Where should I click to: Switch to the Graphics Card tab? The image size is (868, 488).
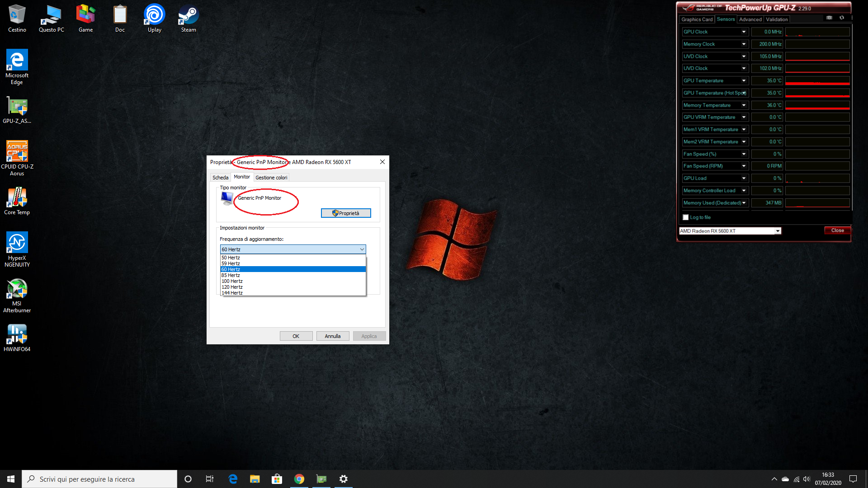click(697, 19)
